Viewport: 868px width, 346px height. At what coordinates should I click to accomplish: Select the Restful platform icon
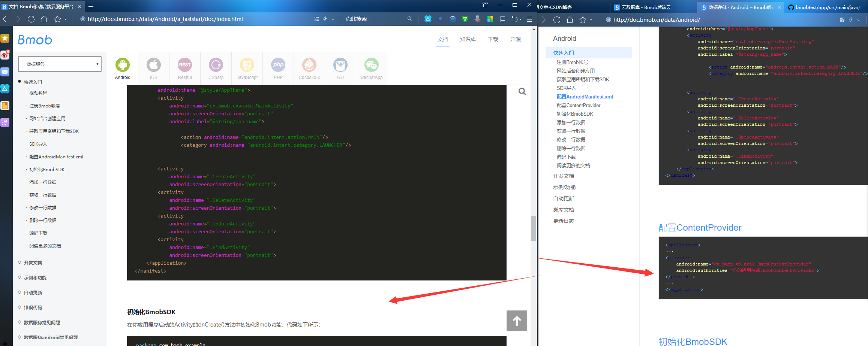pyautogui.click(x=185, y=65)
